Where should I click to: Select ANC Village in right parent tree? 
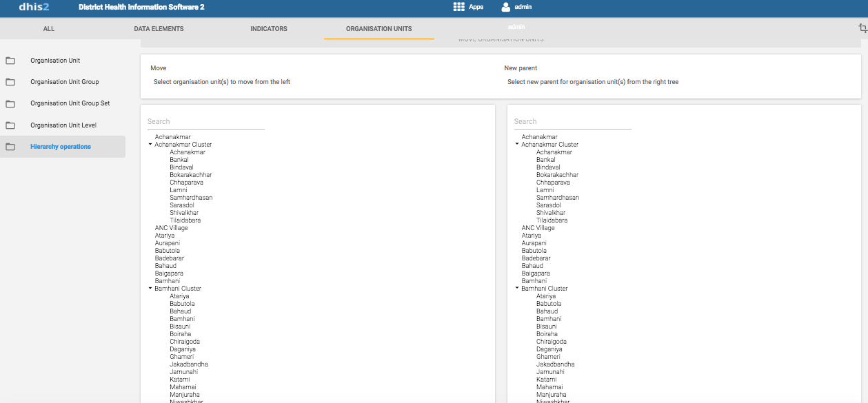(x=538, y=228)
